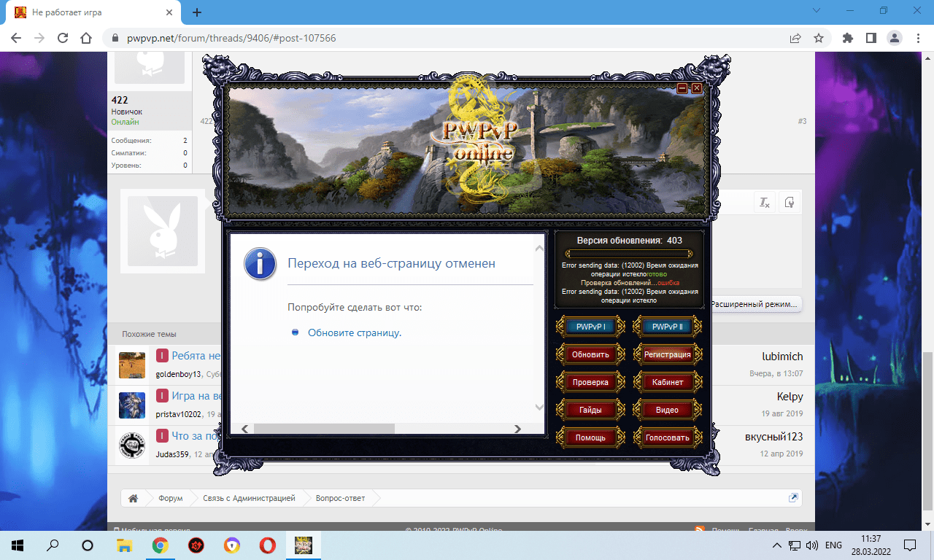Close the PWPvP launcher window
Screen dimensions: 934x560
pyautogui.click(x=697, y=88)
